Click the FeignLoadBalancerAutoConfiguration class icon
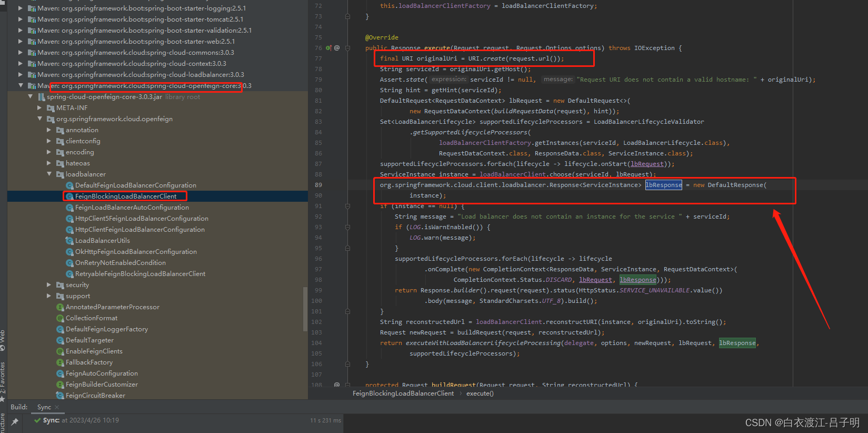 click(x=69, y=208)
